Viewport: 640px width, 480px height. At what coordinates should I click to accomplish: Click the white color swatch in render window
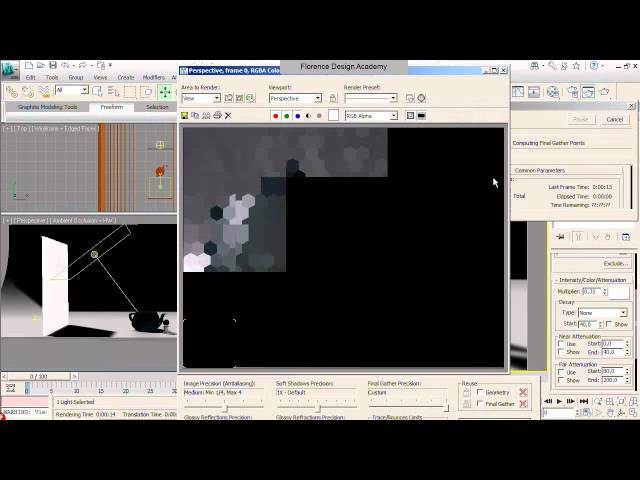pyautogui.click(x=333, y=116)
